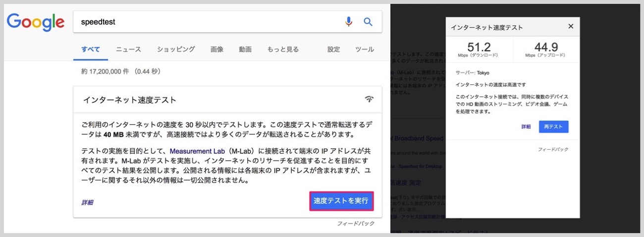
Task: Click the 再テスト button in results dialog
Action: [x=553, y=127]
